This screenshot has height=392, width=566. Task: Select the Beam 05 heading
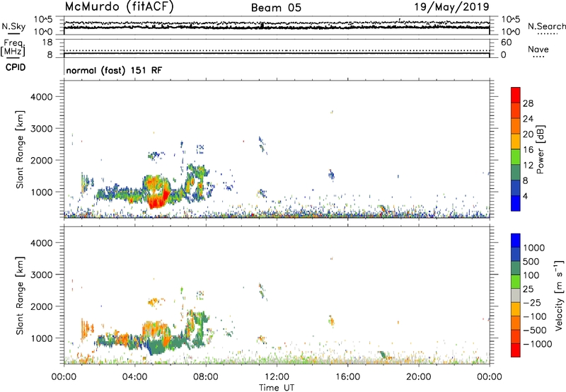(x=276, y=8)
